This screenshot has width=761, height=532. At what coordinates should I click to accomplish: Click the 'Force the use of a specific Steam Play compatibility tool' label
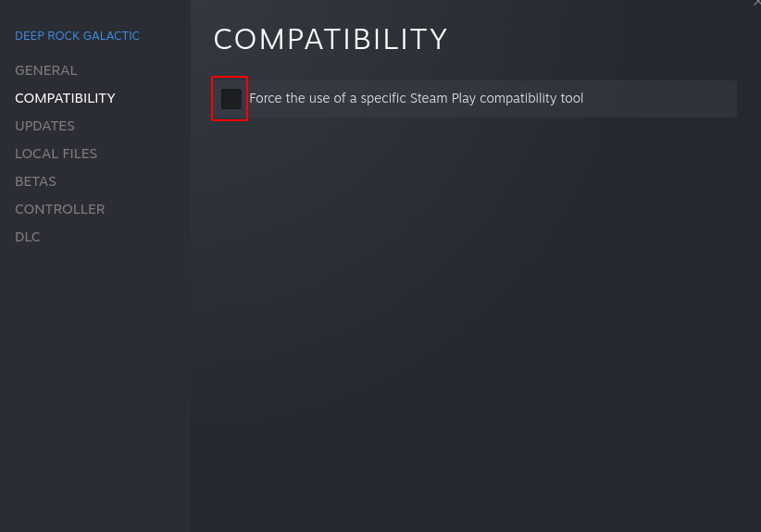(416, 99)
